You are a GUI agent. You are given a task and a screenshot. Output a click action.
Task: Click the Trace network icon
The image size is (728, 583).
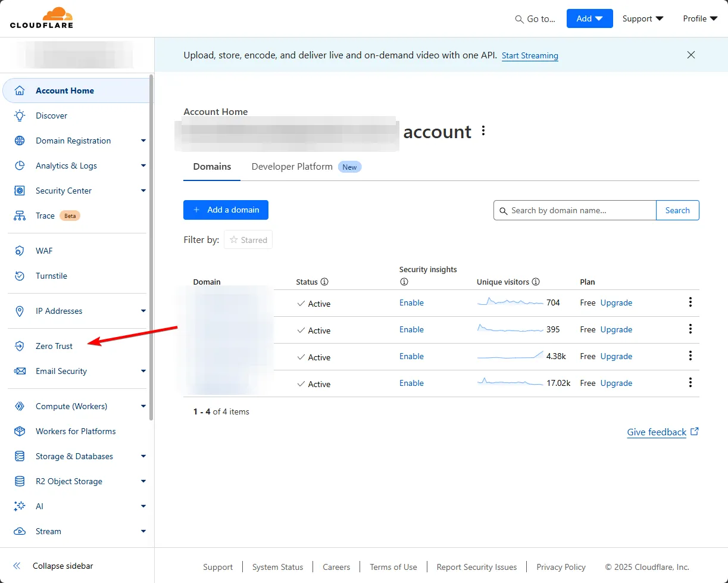pos(20,216)
